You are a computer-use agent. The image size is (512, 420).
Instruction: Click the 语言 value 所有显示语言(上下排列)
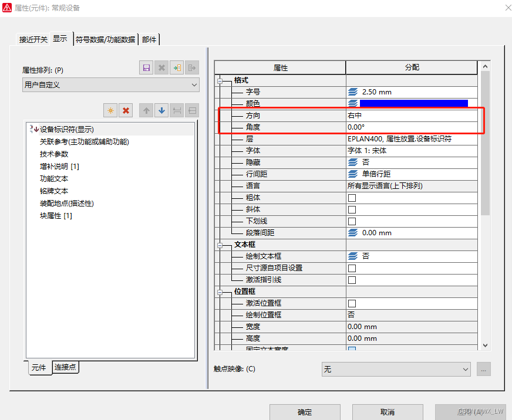[412, 186]
